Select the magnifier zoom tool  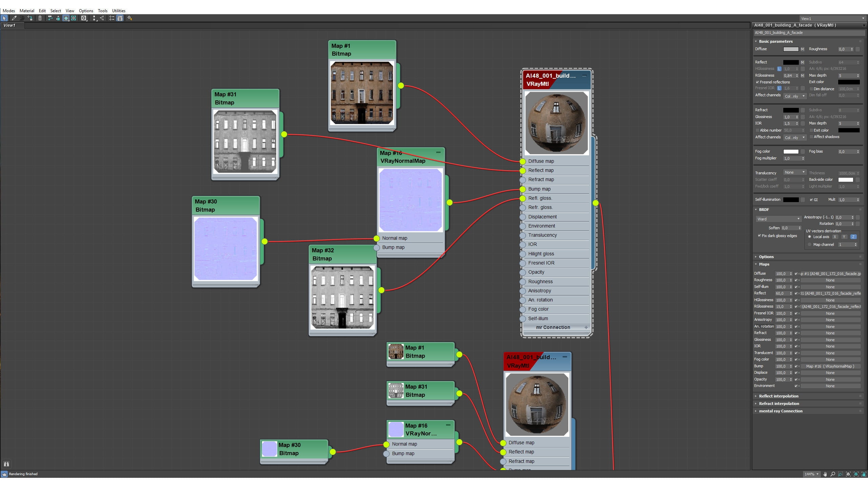point(833,474)
